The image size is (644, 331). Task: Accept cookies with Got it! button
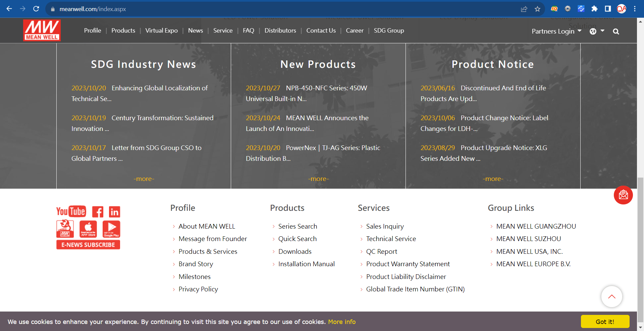tap(605, 322)
